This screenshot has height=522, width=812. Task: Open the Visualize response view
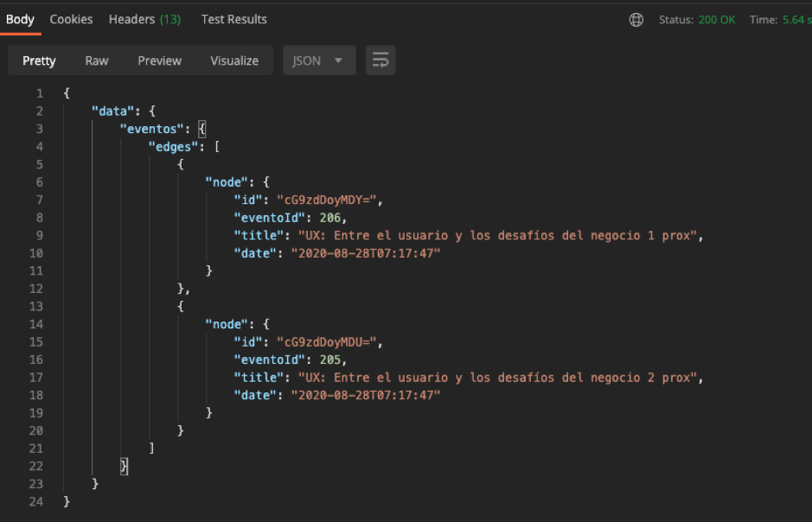coord(233,60)
